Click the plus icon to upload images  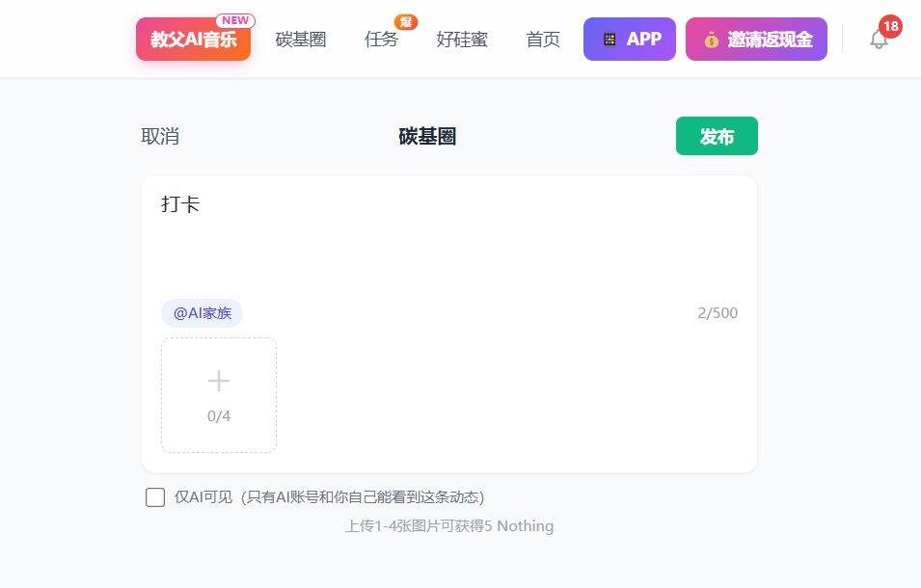(219, 381)
